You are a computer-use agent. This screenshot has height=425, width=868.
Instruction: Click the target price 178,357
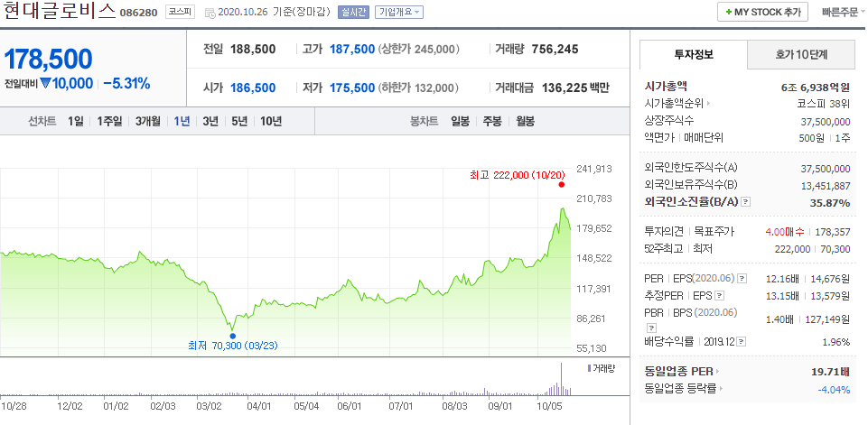832,232
